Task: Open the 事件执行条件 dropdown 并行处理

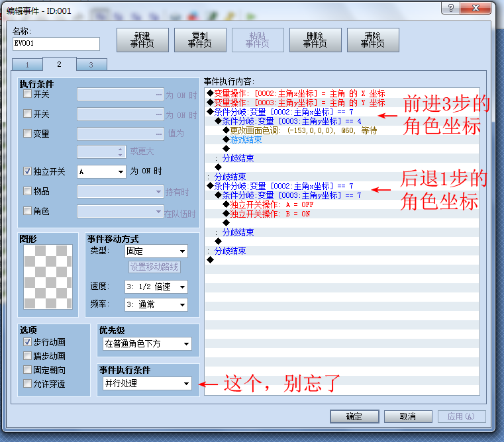Action: 147,383
